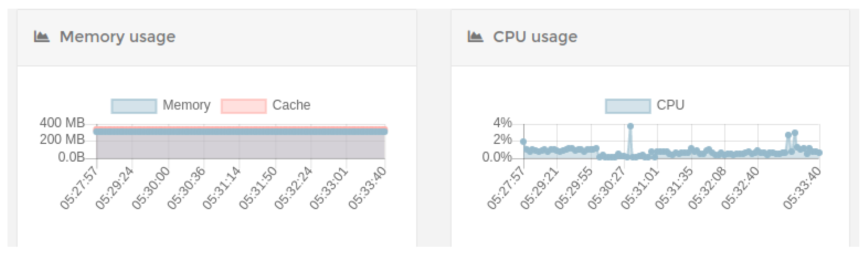Viewport: 868px width, 256px height.
Task: Click the 400 MB axis label
Action: tap(62, 123)
